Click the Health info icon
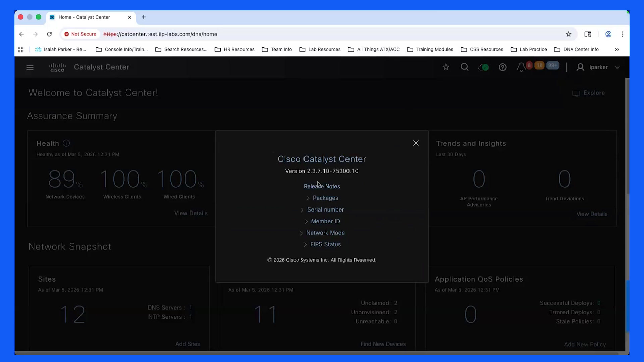644x362 pixels. point(66,143)
